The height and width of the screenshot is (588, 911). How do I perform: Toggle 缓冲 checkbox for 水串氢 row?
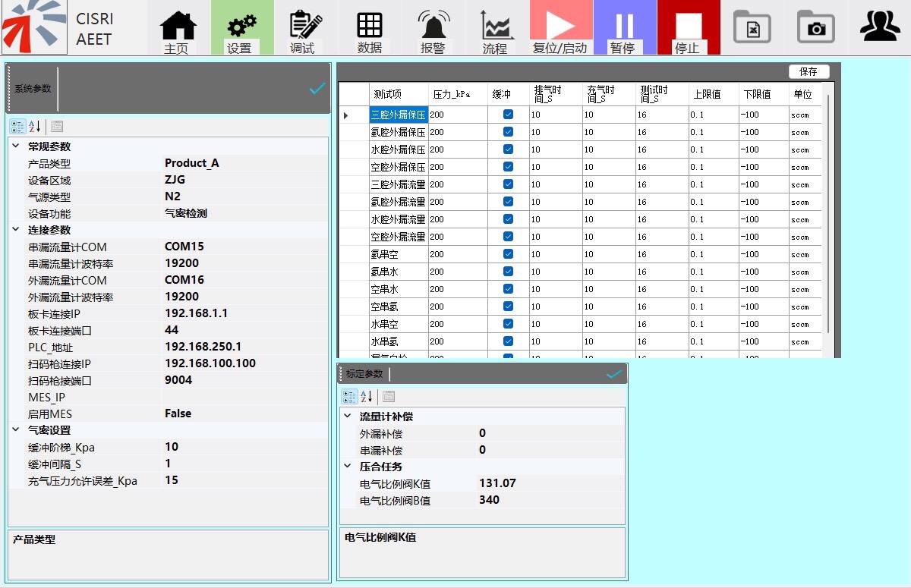click(x=508, y=341)
